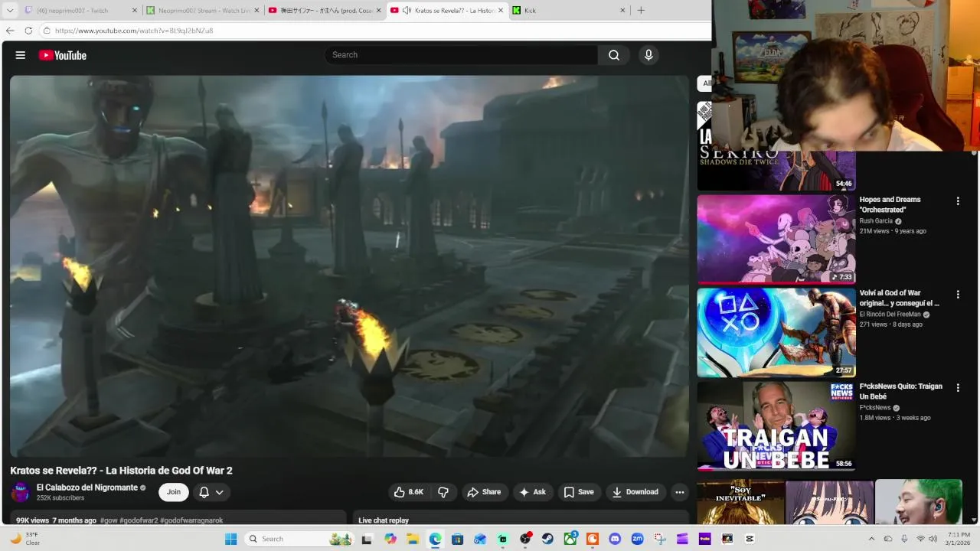The image size is (980, 551).
Task: Share the video
Action: pyautogui.click(x=484, y=492)
